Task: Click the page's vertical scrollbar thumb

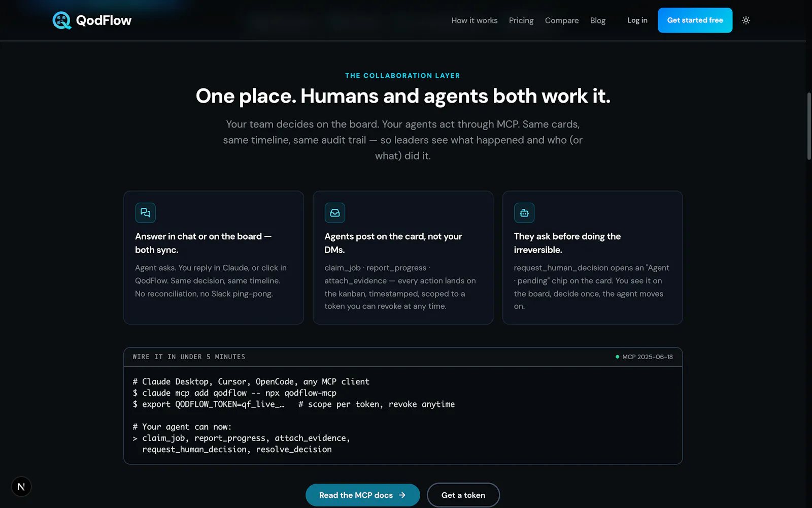Action: [809, 126]
